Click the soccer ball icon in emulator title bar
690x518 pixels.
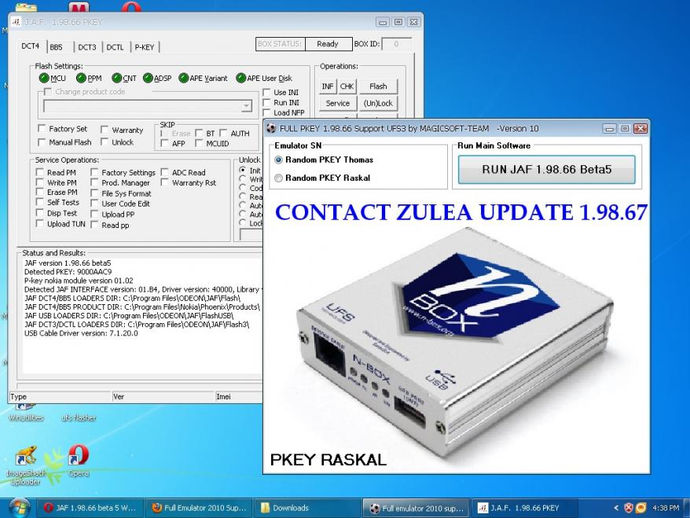coord(271,129)
